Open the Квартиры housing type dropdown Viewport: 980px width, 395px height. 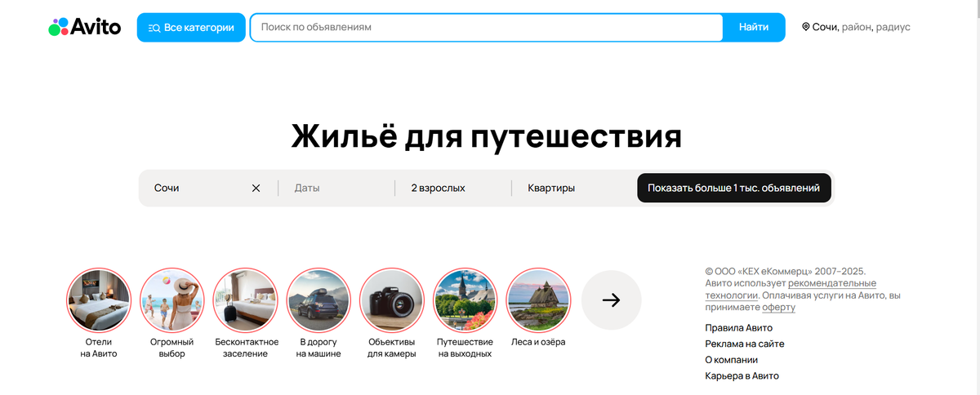point(572,188)
